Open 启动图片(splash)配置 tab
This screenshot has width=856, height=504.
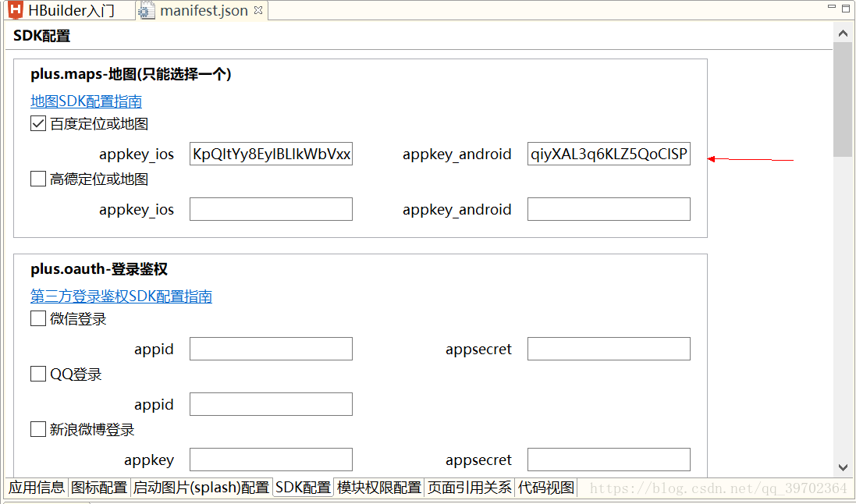tap(201, 487)
